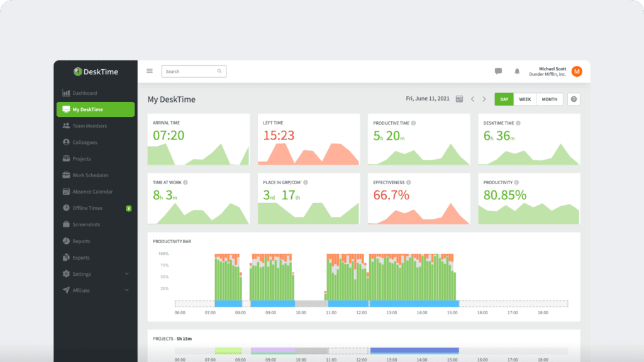Open Reports in the sidebar
Viewport: 644px width, 362px height.
[81, 241]
